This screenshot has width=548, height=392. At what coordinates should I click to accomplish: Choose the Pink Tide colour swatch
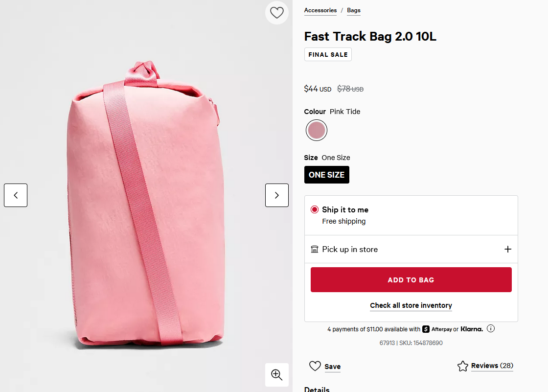click(x=317, y=130)
